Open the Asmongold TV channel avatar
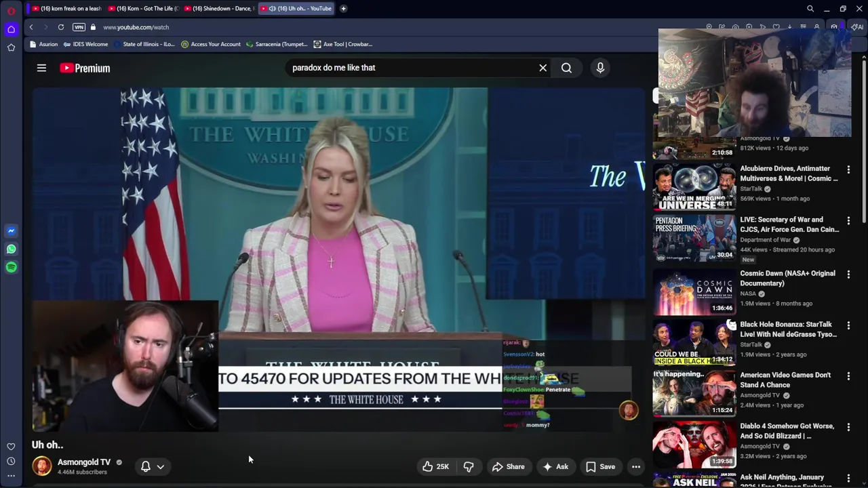Image resolution: width=868 pixels, height=488 pixels. pos(42,466)
